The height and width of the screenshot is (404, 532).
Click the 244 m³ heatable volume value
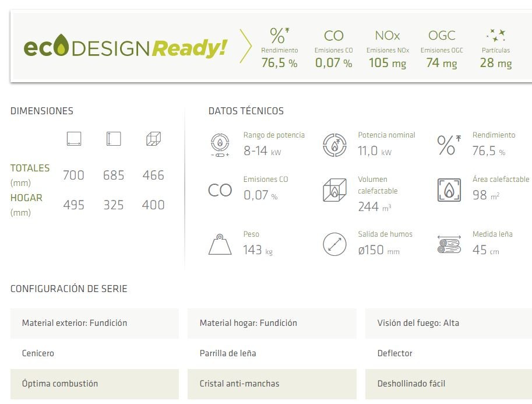[375, 207]
